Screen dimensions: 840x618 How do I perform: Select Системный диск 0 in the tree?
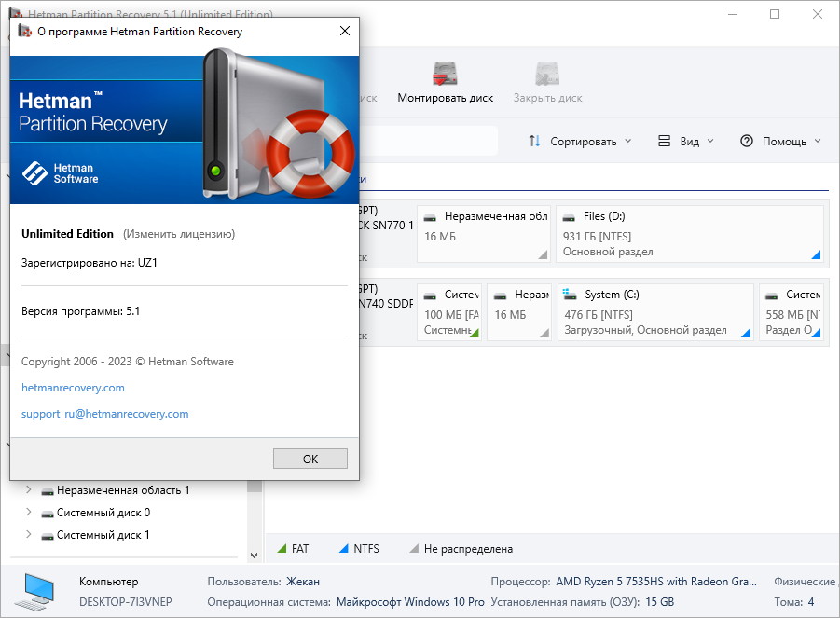click(x=103, y=513)
